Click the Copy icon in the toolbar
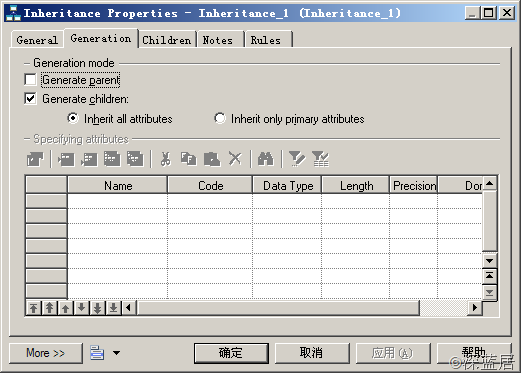Viewport: 521px width, 373px height. (188, 159)
